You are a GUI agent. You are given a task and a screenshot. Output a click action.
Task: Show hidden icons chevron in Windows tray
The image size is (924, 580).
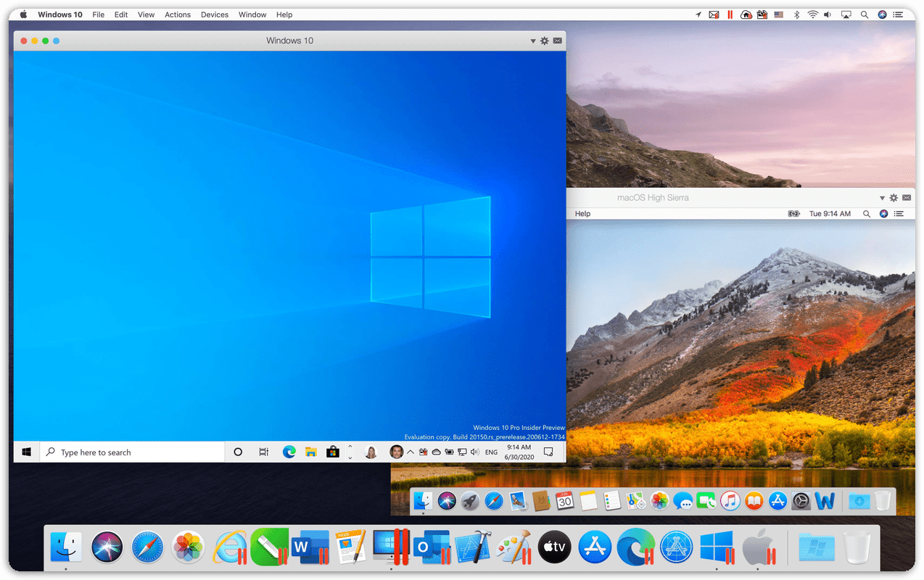point(411,452)
